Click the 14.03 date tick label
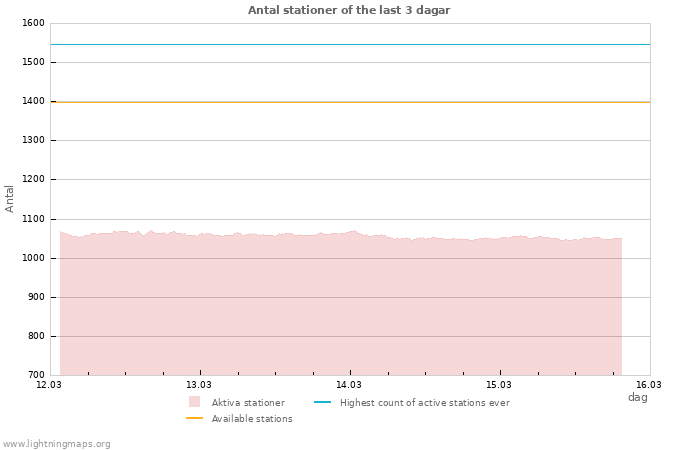This screenshot has height=450, width=700. pos(349,384)
